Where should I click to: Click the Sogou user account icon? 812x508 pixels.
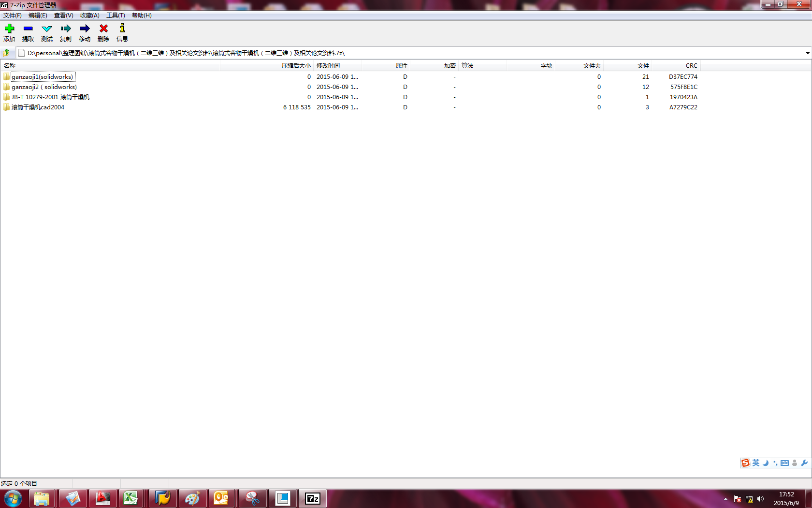[795, 463]
